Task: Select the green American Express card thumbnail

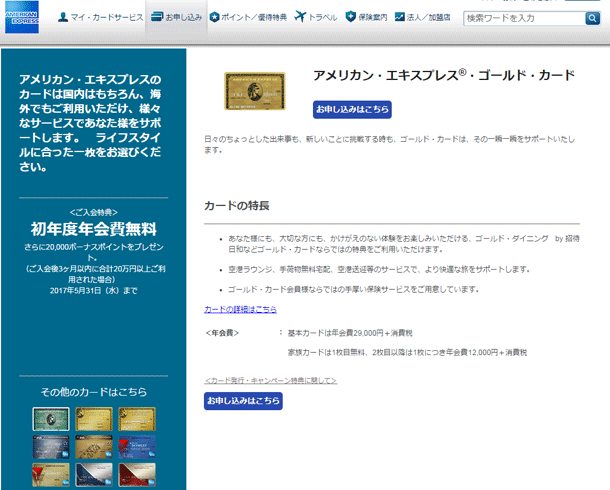Action: point(51,418)
